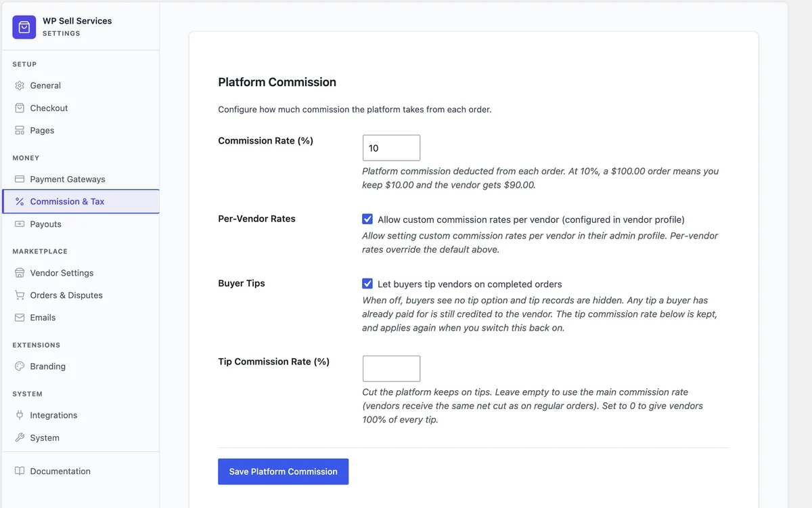Click Save Platform Commission button

click(283, 471)
